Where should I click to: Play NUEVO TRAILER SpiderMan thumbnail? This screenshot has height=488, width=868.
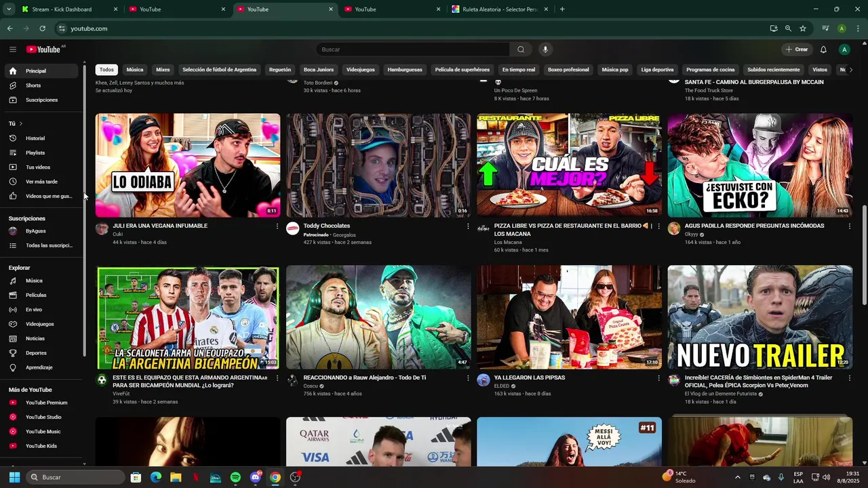[759, 317]
